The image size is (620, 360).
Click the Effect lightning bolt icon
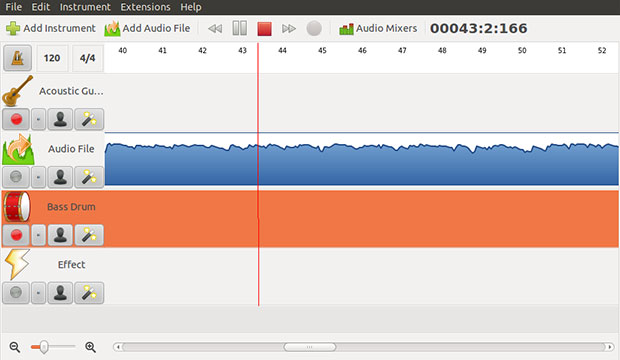(17, 264)
